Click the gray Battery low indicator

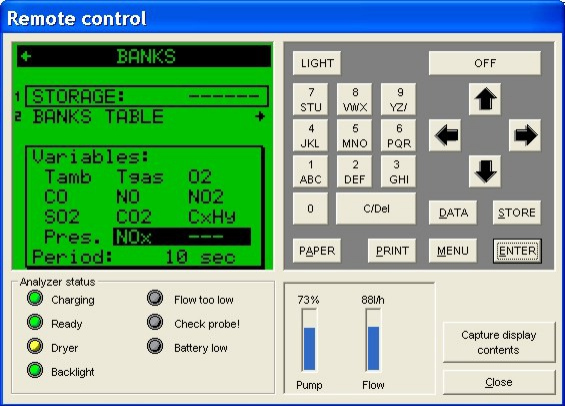[x=155, y=346]
